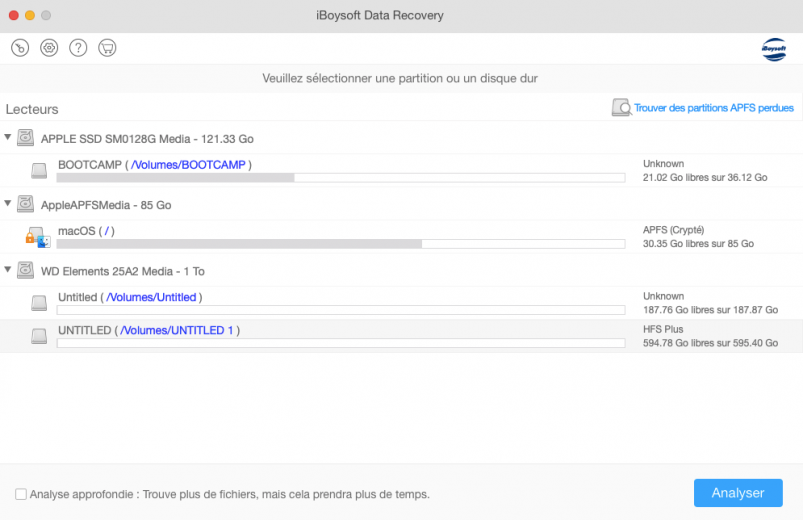Click the APFS partition search magnifier icon
The image size is (803, 520).
click(x=621, y=108)
